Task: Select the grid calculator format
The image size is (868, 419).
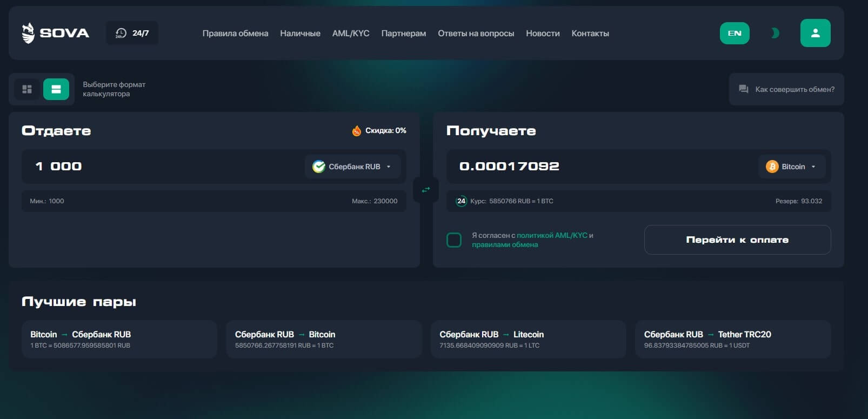Action: pos(27,89)
